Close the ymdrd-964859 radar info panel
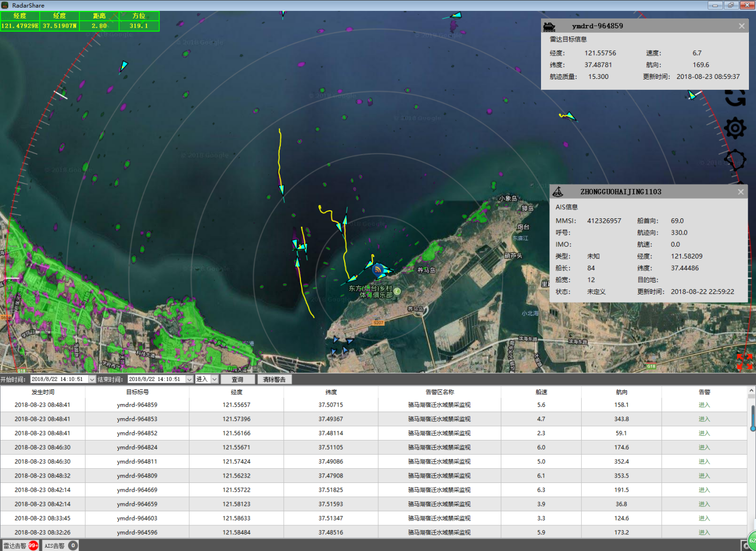 741,26
